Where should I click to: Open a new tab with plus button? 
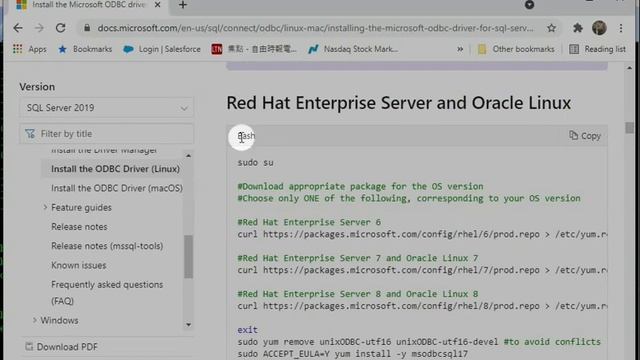(183, 5)
